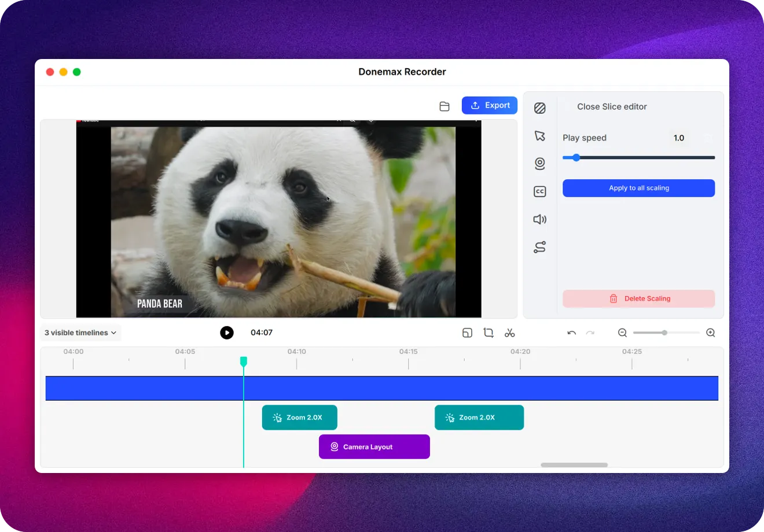
Task: Click the Export button
Action: tap(490, 105)
